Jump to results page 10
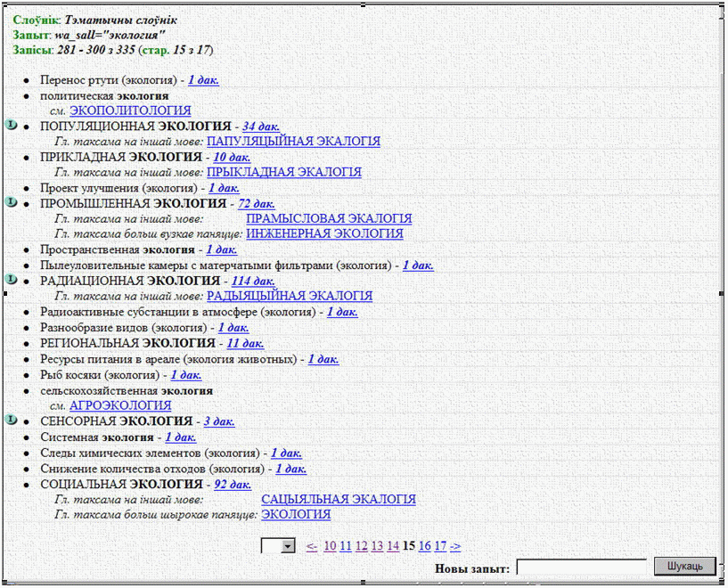This screenshot has height=588, width=728. click(330, 546)
